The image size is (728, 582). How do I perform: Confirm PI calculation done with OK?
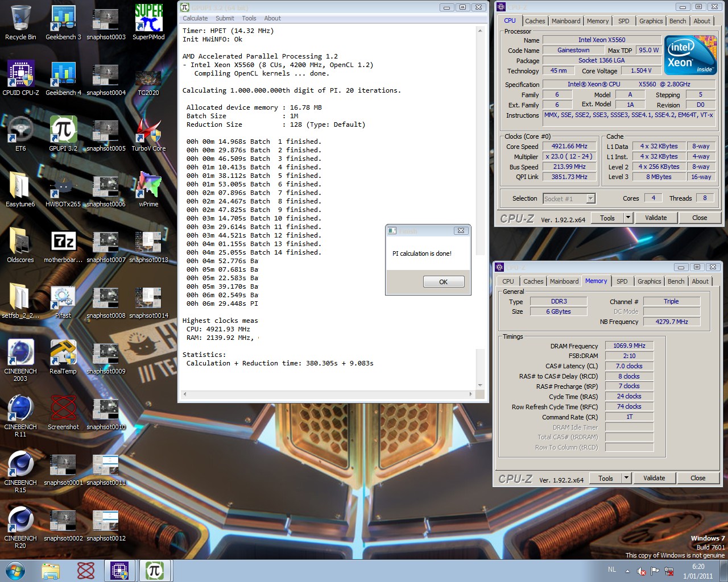click(444, 282)
